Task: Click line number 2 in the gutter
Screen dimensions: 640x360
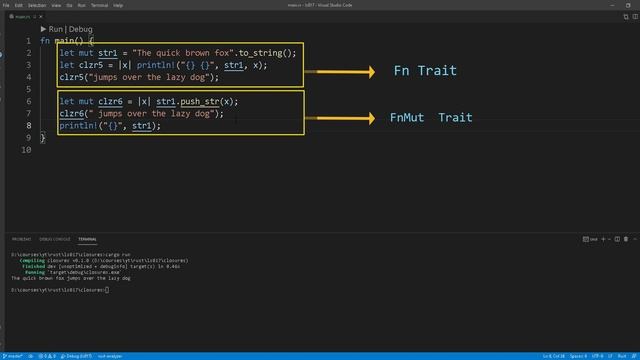Action: [x=29, y=53]
